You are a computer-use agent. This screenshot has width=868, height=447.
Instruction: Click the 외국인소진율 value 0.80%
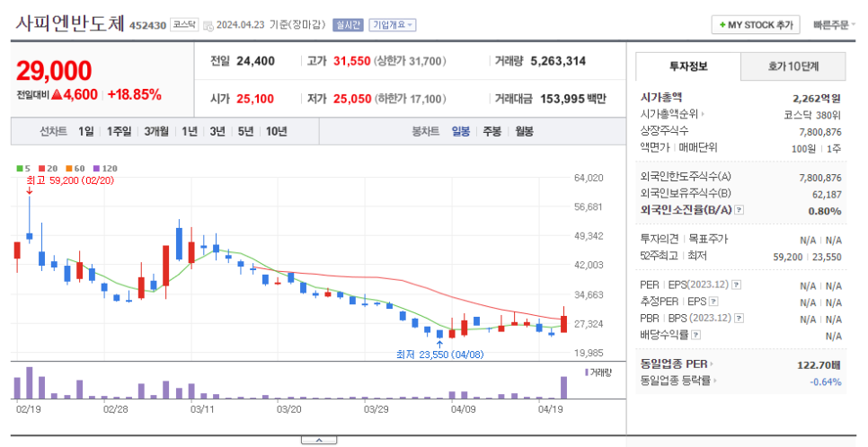click(825, 211)
